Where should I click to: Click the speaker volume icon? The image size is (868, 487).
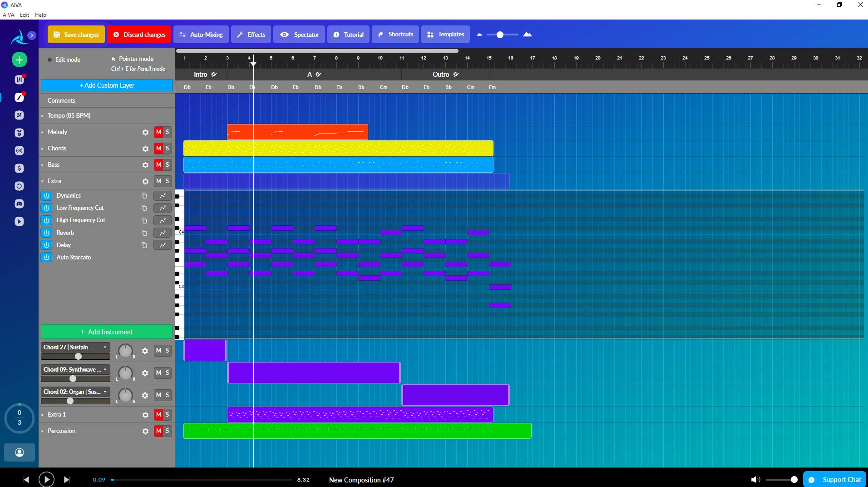[755, 480]
